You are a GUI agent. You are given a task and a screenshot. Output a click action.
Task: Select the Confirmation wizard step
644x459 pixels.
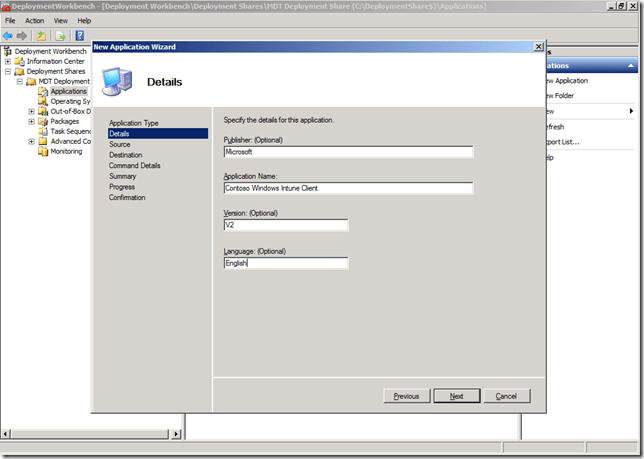coord(127,197)
